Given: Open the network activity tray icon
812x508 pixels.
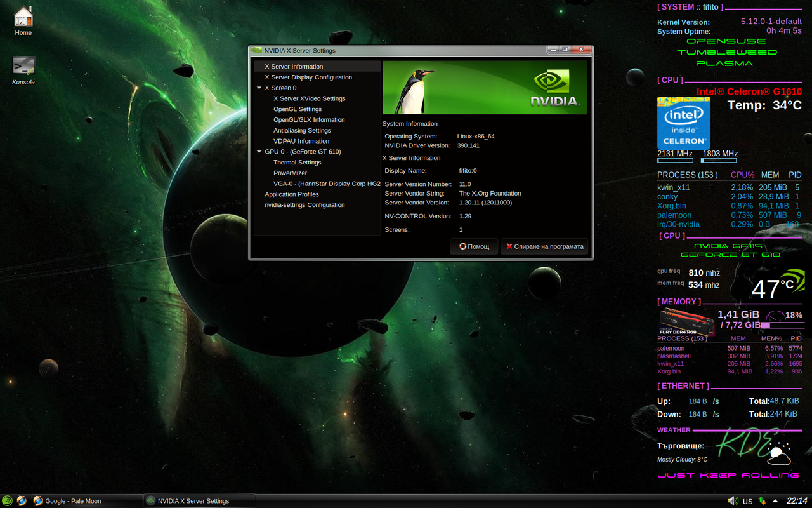Looking at the screenshot, I should [x=762, y=501].
